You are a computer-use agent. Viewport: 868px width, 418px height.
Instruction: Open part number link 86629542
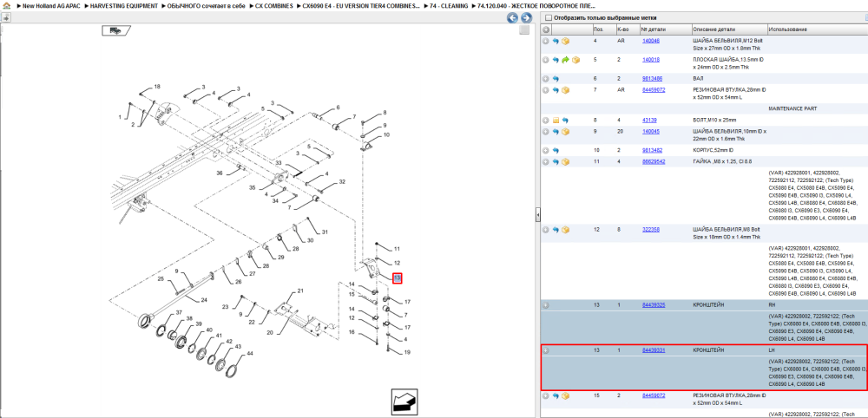click(x=654, y=162)
